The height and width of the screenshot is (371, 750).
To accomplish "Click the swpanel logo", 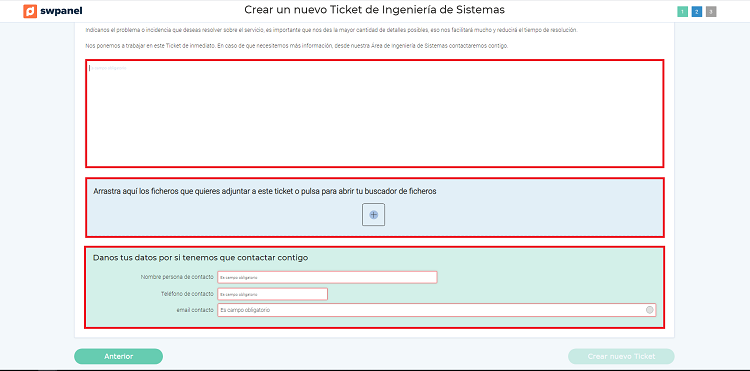I will click(x=53, y=11).
